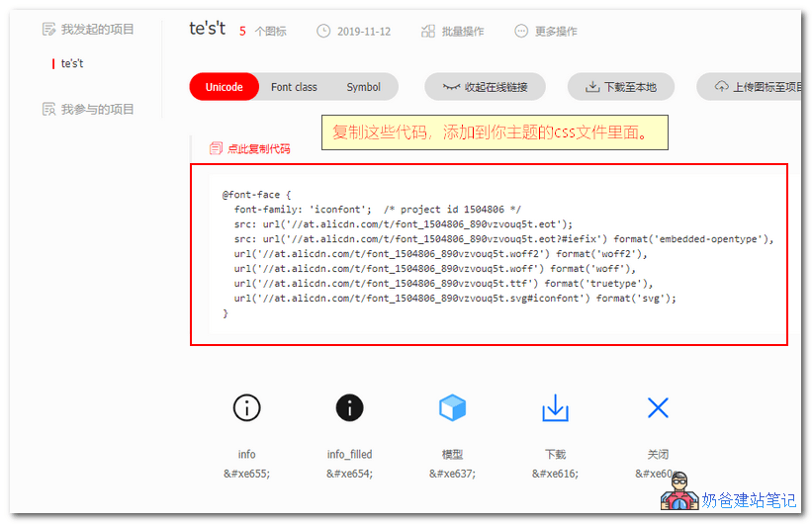Click the &#xe655; unicode text
This screenshot has width=812, height=524.
[x=246, y=474]
